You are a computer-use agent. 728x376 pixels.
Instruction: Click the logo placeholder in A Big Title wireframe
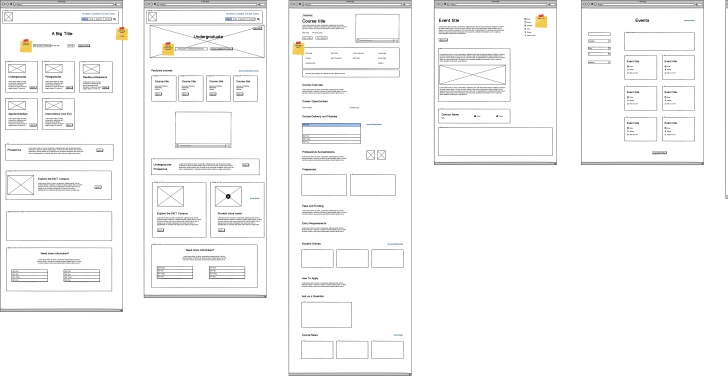click(9, 17)
